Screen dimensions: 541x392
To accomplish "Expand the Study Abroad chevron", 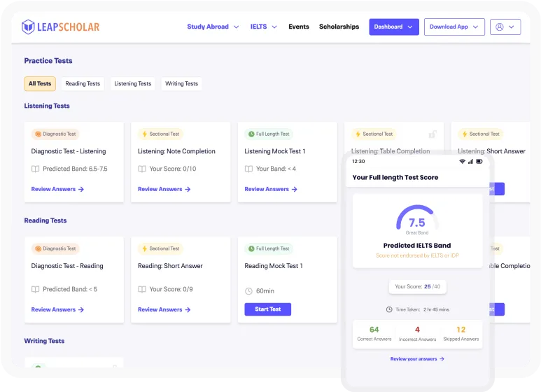I will pos(237,27).
